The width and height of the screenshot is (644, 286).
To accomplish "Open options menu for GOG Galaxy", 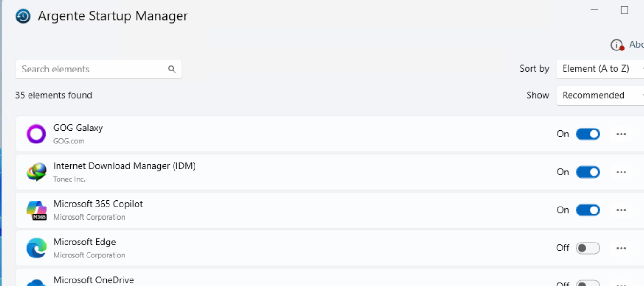I will [x=621, y=134].
